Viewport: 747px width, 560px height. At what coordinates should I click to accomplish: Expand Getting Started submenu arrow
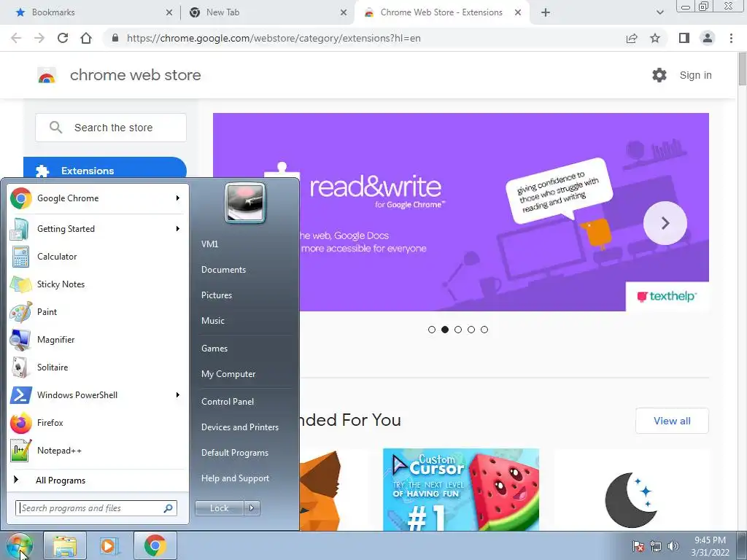(178, 228)
